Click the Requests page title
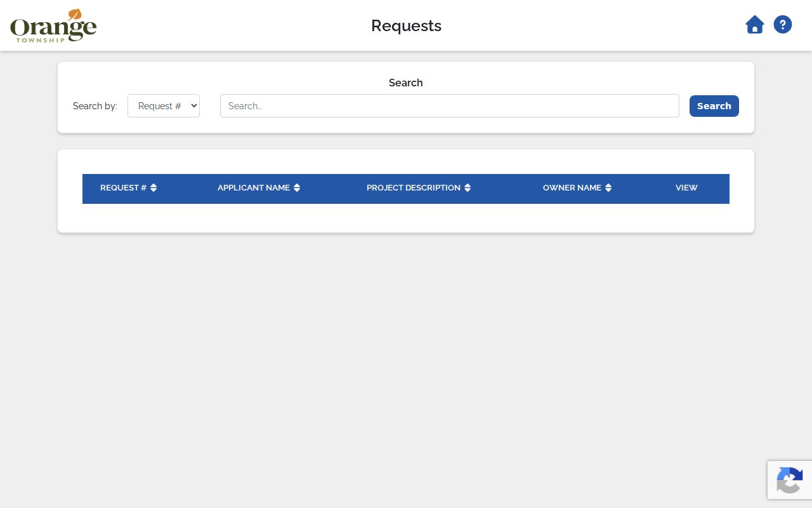The width and height of the screenshot is (812, 508). (x=406, y=25)
